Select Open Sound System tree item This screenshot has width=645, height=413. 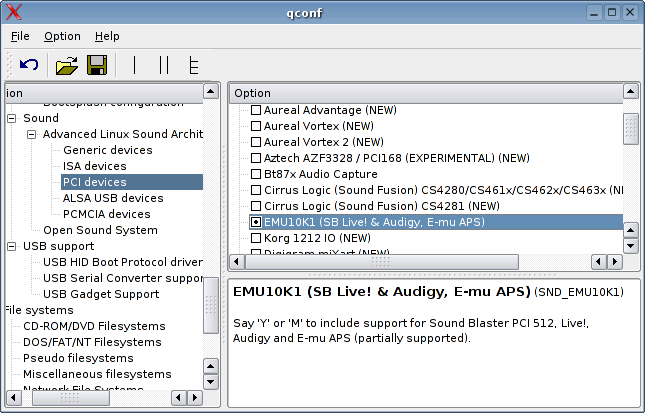[100, 230]
